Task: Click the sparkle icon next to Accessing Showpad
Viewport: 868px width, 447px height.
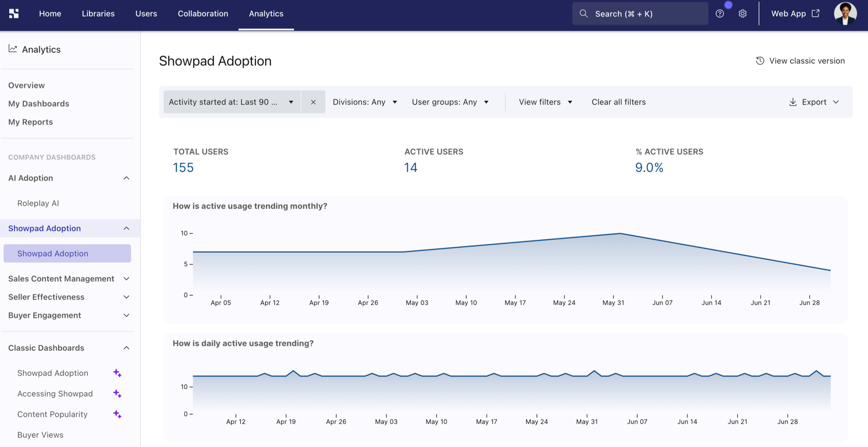Action: coord(117,394)
